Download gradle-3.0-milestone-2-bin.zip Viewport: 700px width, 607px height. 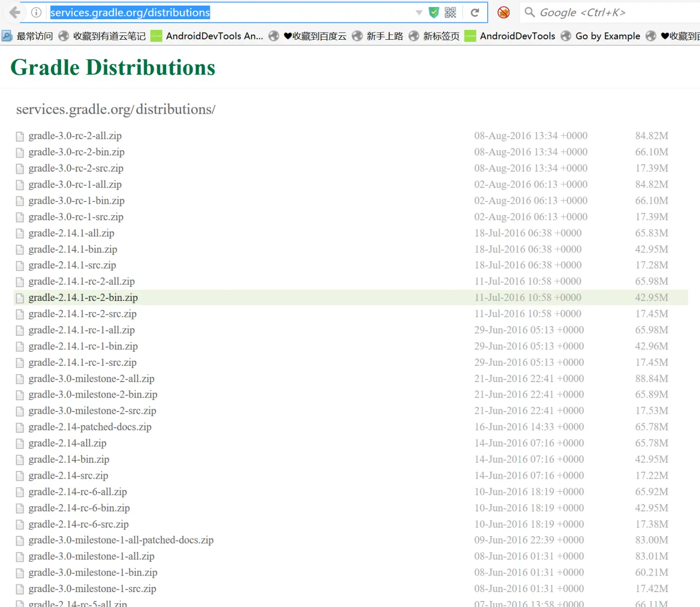(93, 395)
